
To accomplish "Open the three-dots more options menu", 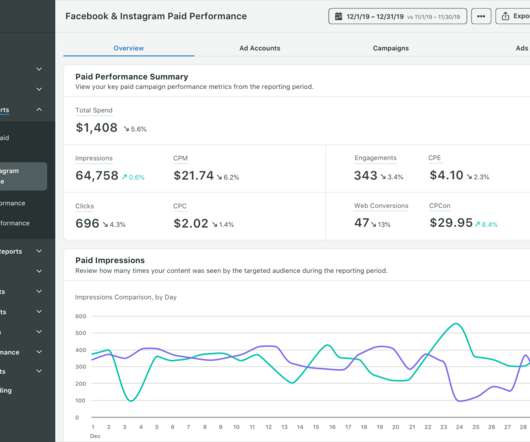I will 481,16.
